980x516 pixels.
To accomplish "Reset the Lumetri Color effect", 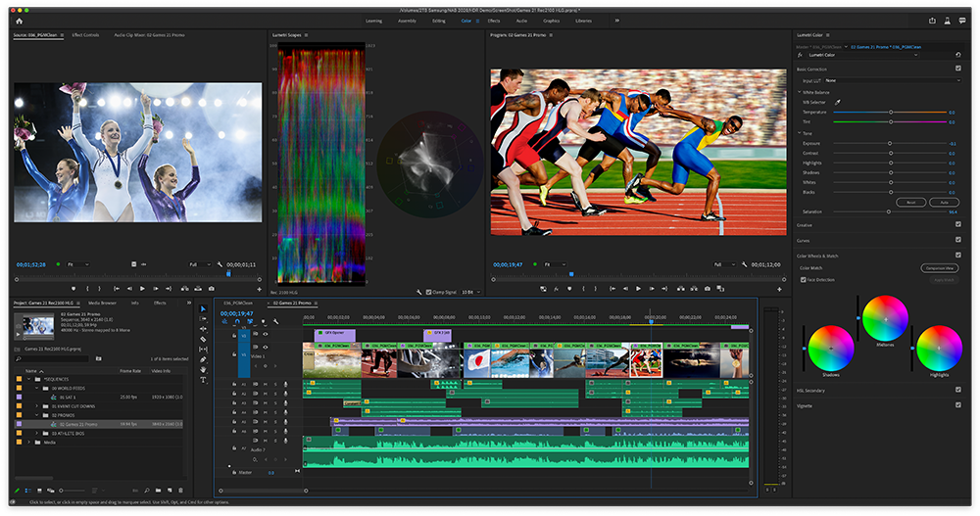I will pos(957,55).
